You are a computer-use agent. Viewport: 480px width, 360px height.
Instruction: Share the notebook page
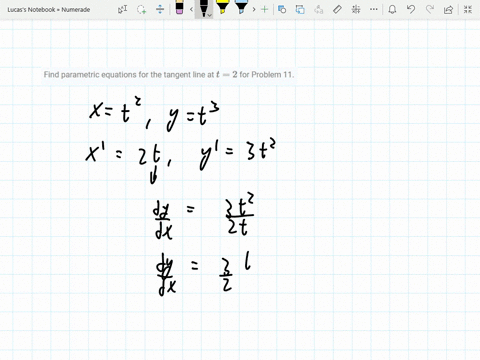pyautogui.click(x=448, y=9)
